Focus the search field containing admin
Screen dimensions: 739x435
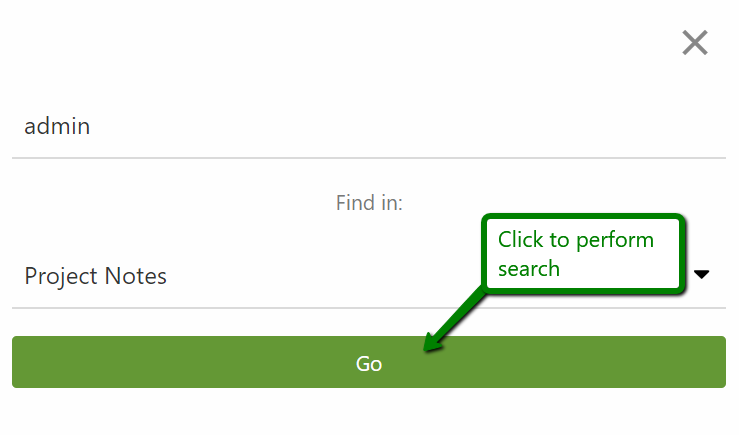click(x=300, y=127)
